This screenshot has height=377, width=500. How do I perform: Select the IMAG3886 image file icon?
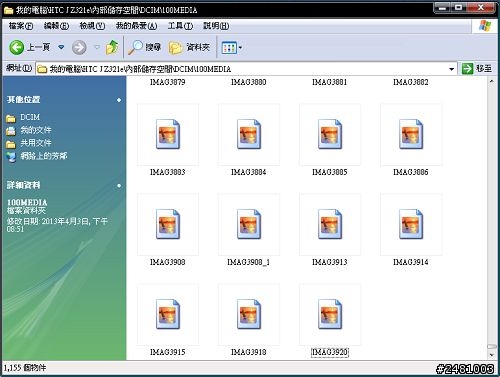point(411,134)
